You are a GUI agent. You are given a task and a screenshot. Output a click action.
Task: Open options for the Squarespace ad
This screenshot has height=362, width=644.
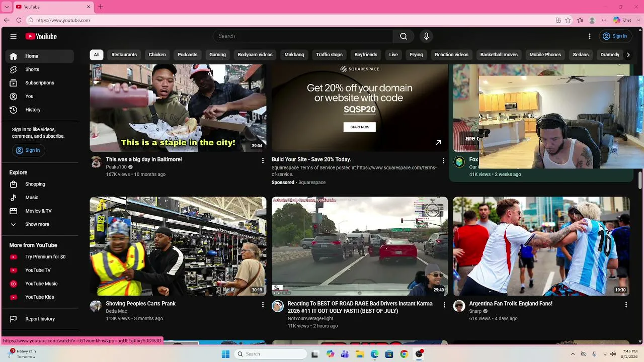point(443,160)
